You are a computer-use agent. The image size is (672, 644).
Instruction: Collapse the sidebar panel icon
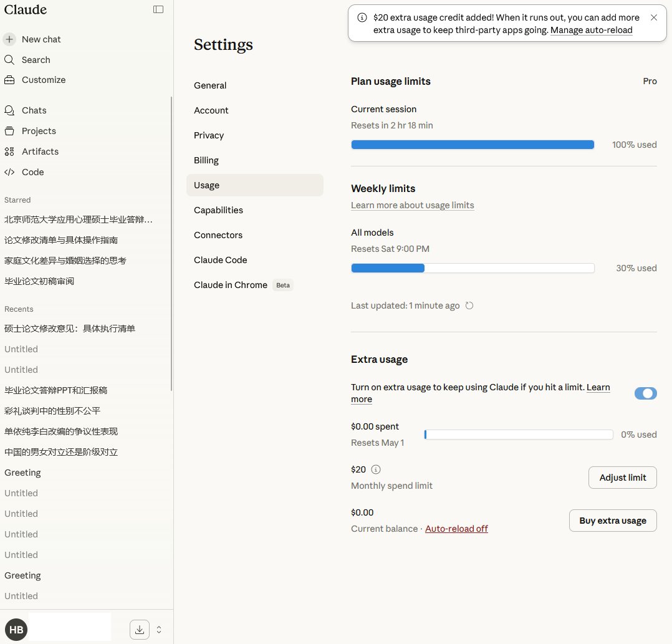158,9
